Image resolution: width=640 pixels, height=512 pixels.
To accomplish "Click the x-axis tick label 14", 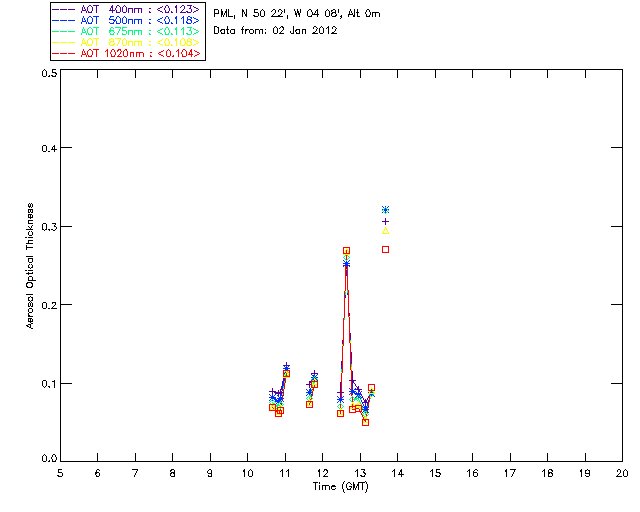I will pos(398,473).
